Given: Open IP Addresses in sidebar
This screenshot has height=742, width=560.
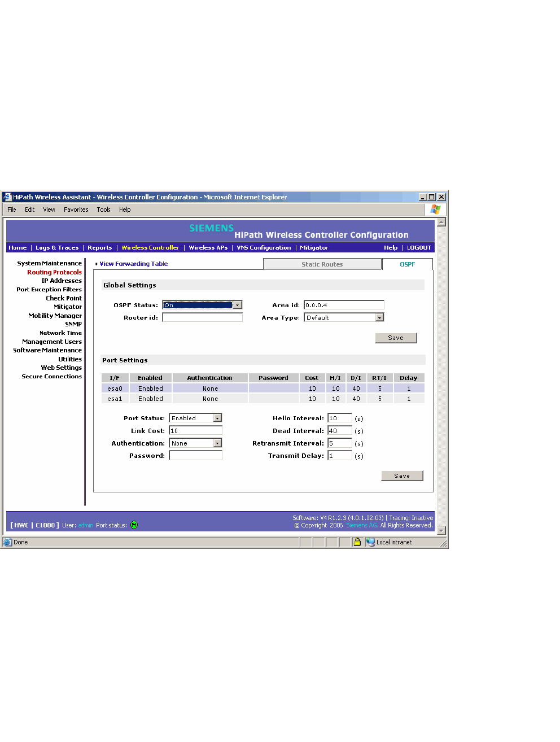Looking at the screenshot, I should coord(62,281).
